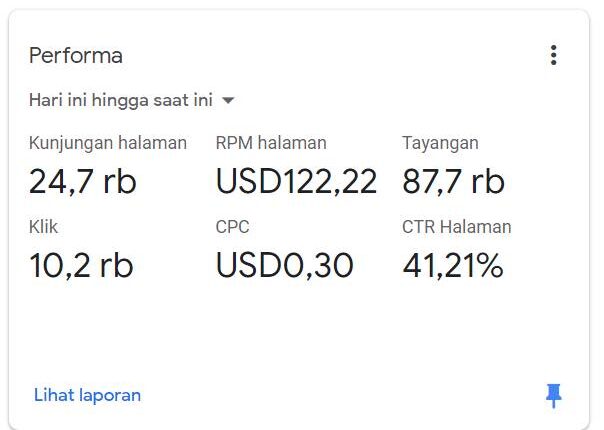The width and height of the screenshot is (604, 430).
Task: Select the RPM halaman metric label
Action: [271, 143]
